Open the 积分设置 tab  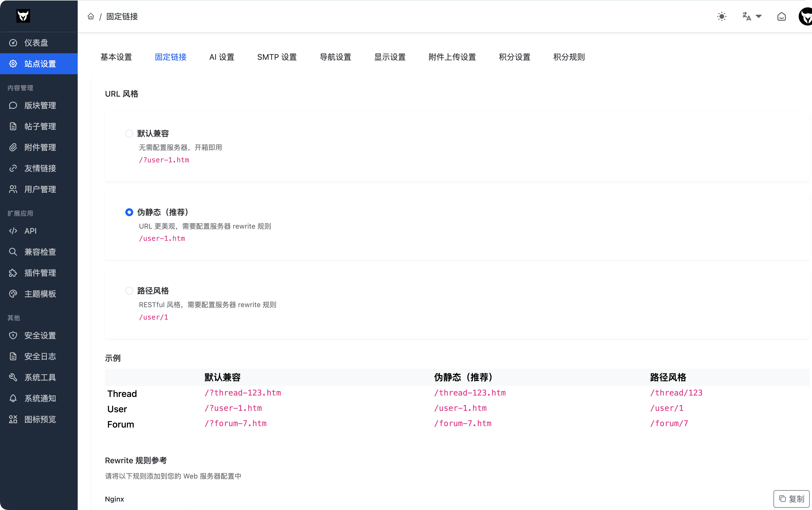[x=515, y=57]
